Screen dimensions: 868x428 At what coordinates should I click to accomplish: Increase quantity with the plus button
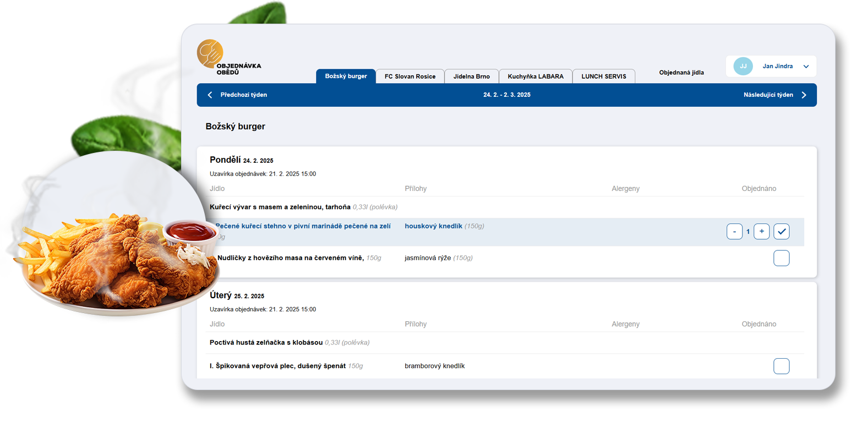[762, 232]
